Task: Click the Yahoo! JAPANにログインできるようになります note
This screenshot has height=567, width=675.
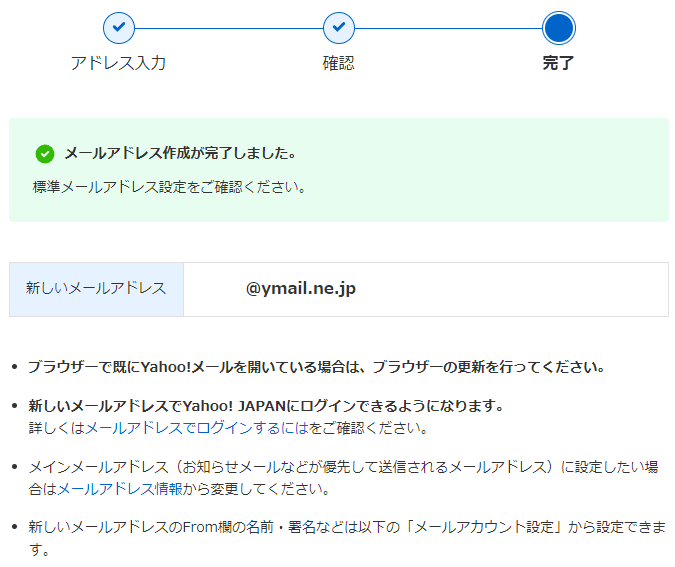Action: pyautogui.click(x=266, y=406)
